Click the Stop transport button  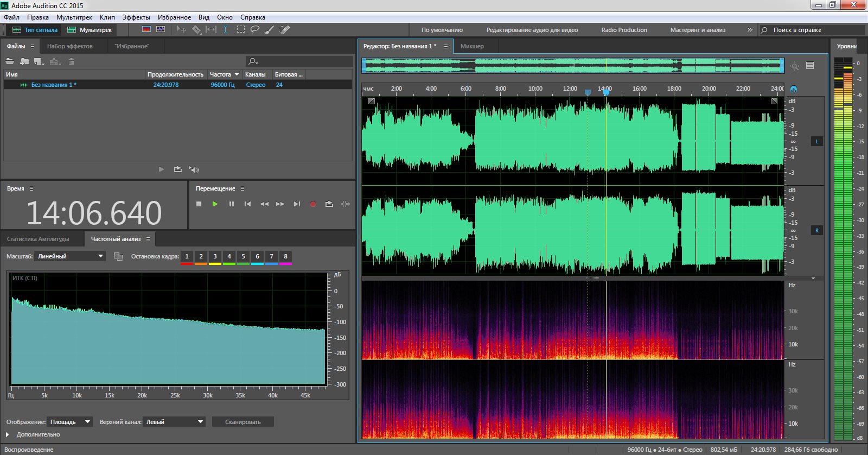[199, 204]
